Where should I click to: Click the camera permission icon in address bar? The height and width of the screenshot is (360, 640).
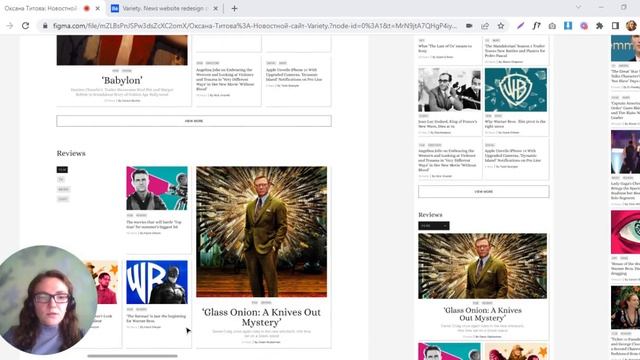coord(469,26)
